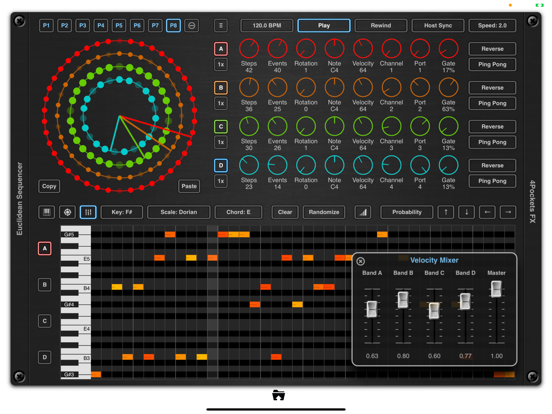Open the list menu icon beside BPM

coord(221,25)
